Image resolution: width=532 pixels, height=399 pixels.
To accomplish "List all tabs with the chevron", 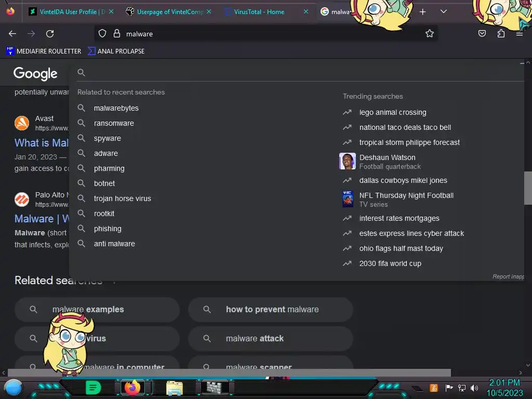I will (x=444, y=11).
